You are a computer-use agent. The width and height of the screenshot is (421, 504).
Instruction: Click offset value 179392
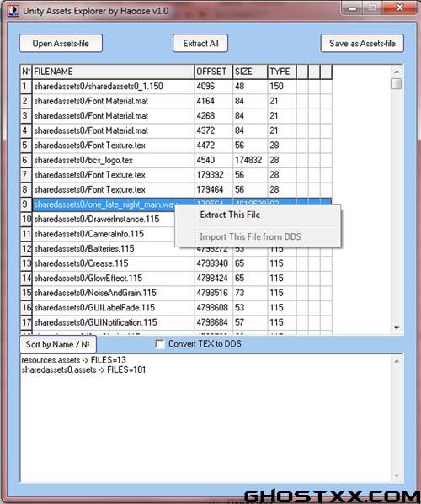click(x=210, y=175)
